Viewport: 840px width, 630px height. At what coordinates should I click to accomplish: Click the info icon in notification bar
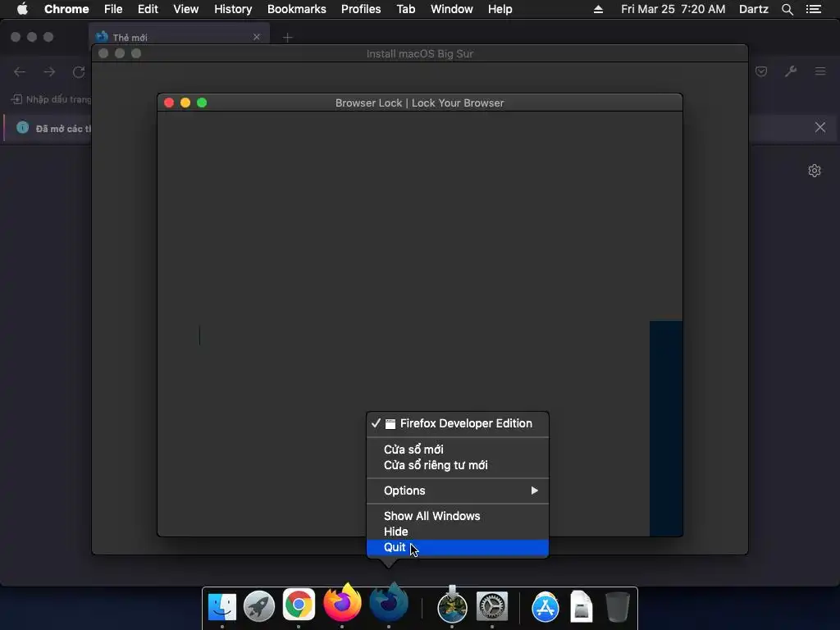pos(22,127)
